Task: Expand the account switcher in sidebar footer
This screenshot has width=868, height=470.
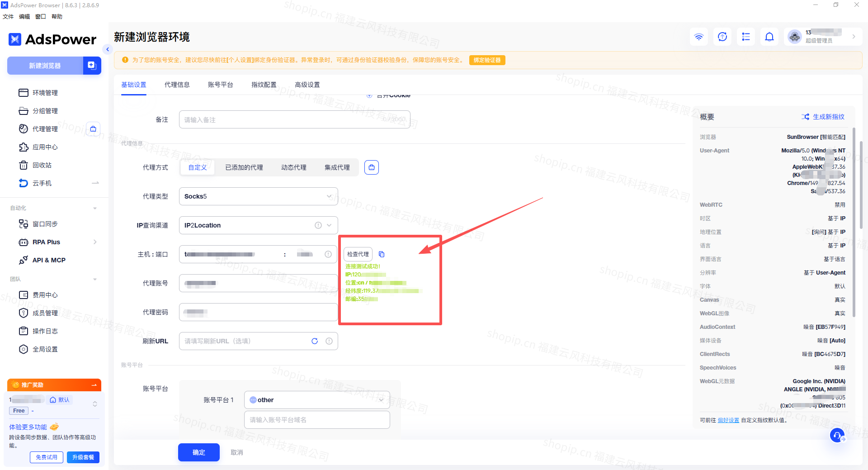Action: 95,404
